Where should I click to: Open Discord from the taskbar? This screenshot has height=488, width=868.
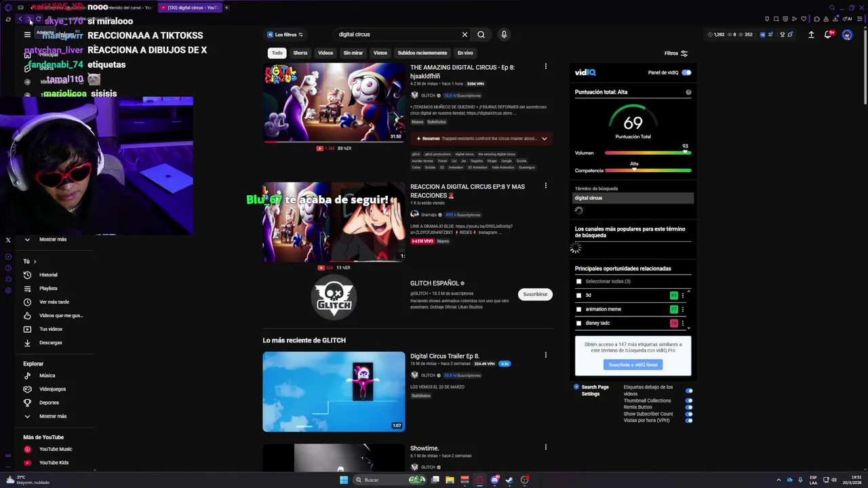tap(495, 480)
